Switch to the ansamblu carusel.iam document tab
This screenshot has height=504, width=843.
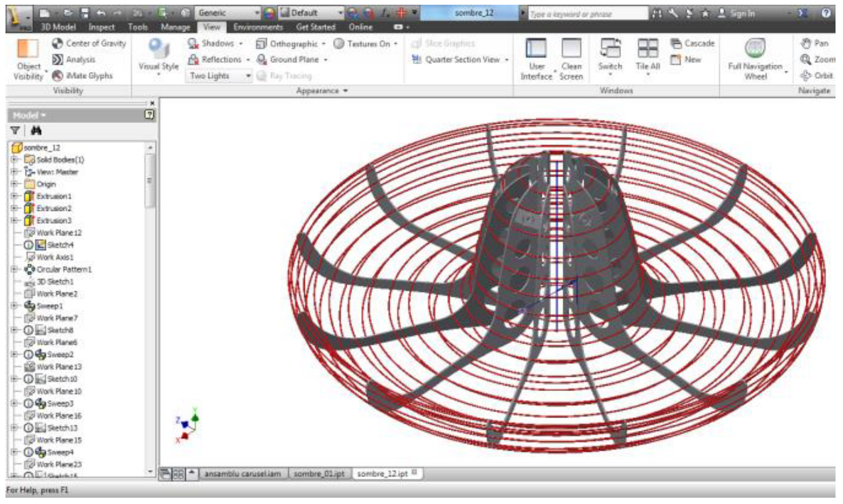pos(243,474)
